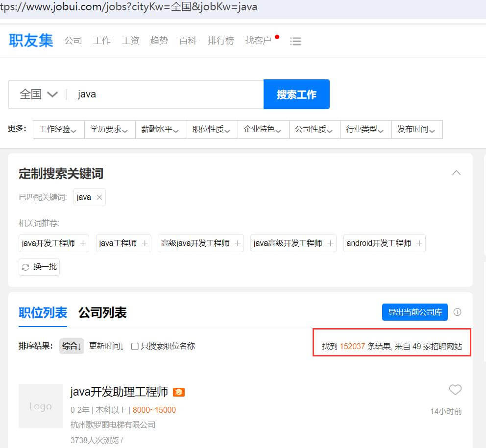Collapse the 定制搜索关键词 panel
Viewport: 486px width, 448px height.
(456, 173)
